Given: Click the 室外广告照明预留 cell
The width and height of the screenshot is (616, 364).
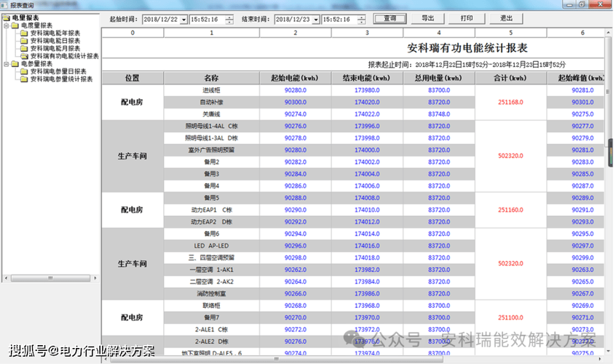Looking at the screenshot, I should click(211, 150).
